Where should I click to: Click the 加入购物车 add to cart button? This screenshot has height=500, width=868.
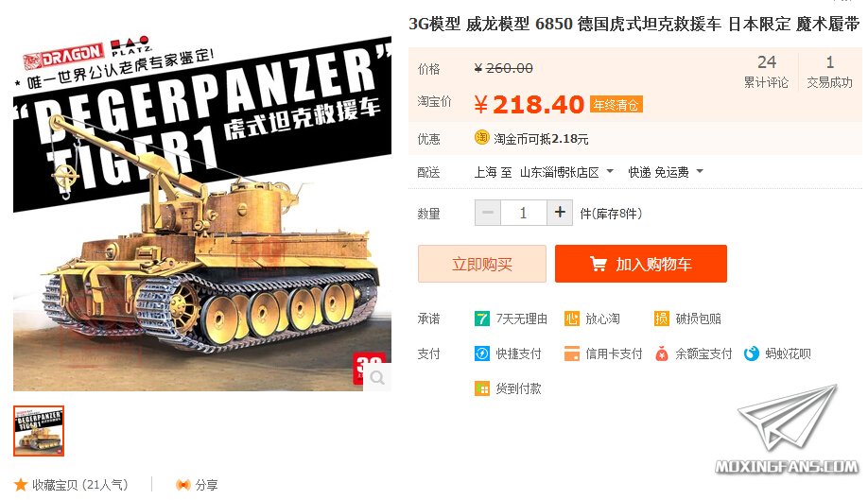pyautogui.click(x=641, y=264)
